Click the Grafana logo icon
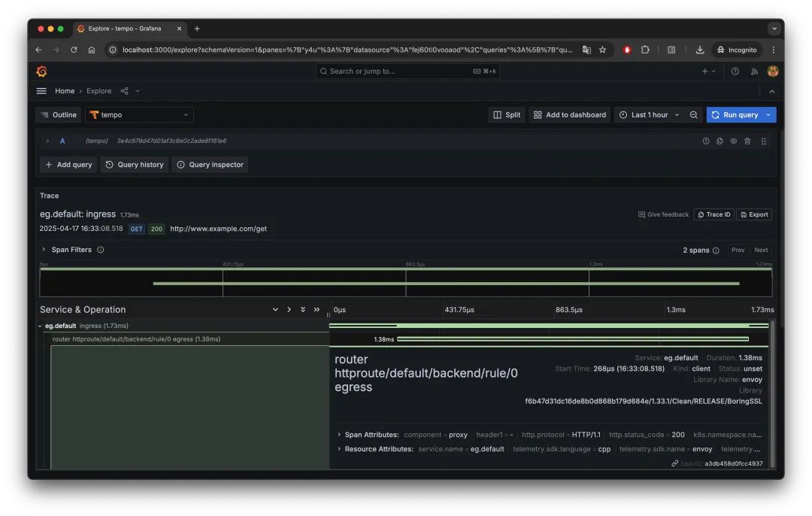 [x=42, y=71]
